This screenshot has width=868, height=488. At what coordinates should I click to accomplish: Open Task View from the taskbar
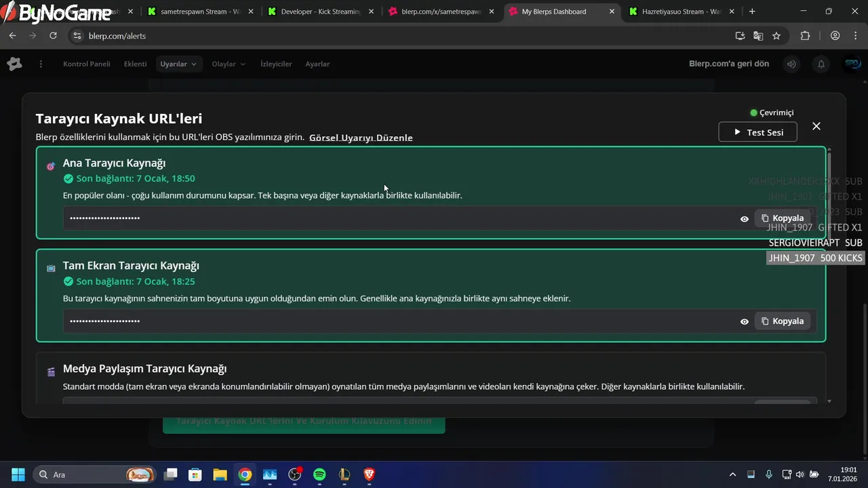(171, 474)
